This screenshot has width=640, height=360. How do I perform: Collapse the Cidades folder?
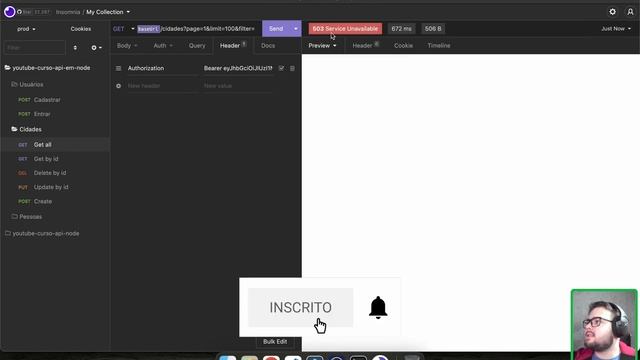coord(27,129)
